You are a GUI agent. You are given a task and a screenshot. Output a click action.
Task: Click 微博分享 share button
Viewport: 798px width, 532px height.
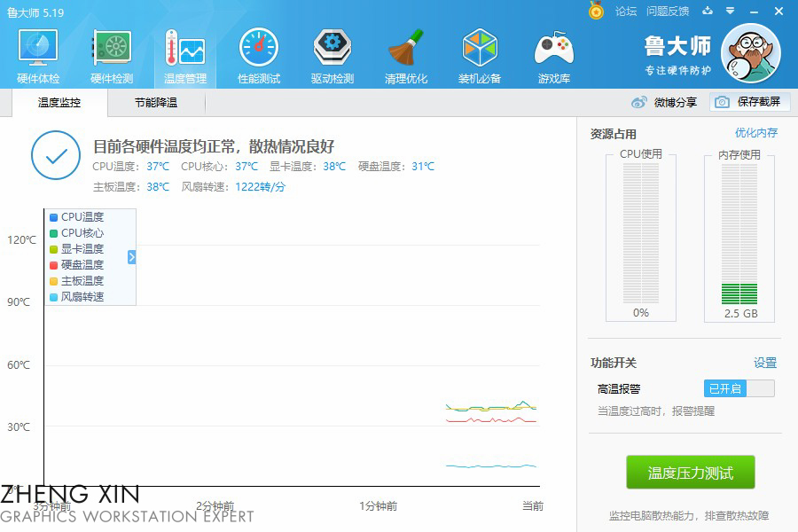664,102
